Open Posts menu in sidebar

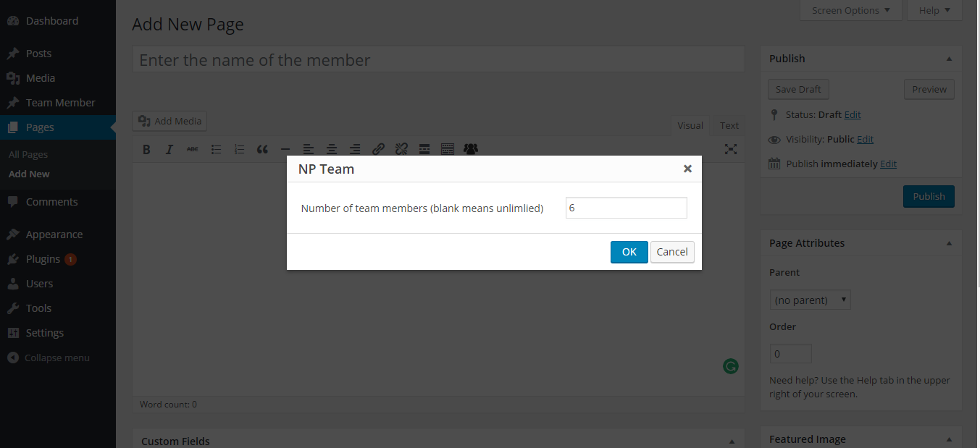58,54
